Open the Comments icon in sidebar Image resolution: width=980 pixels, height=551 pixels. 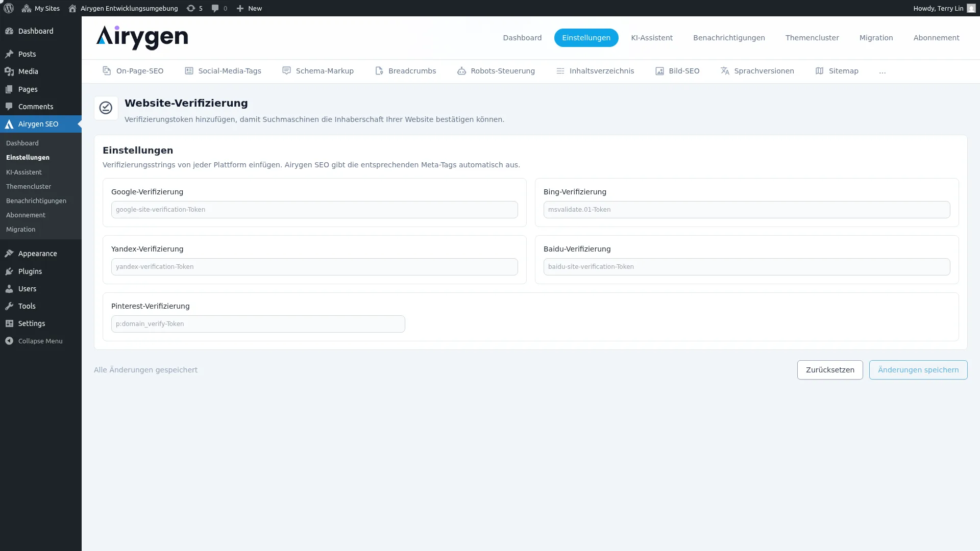(9, 107)
